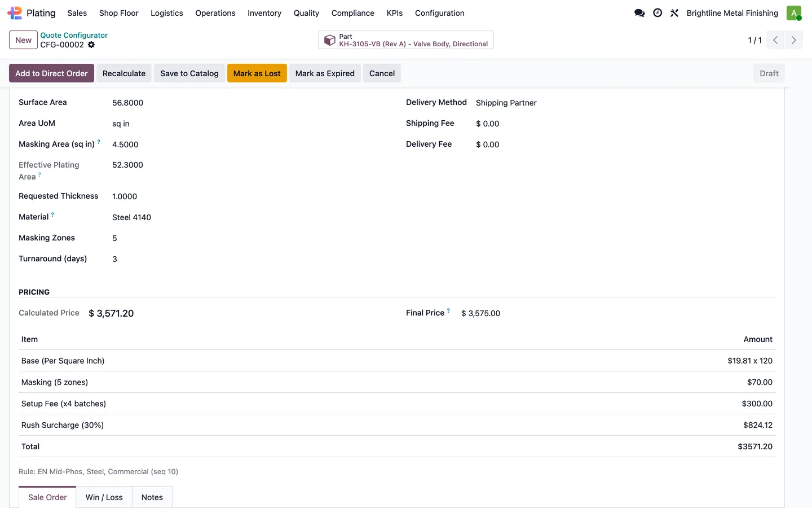Click Mark as Expired
Screen dimensions: 812x508
[x=325, y=73]
